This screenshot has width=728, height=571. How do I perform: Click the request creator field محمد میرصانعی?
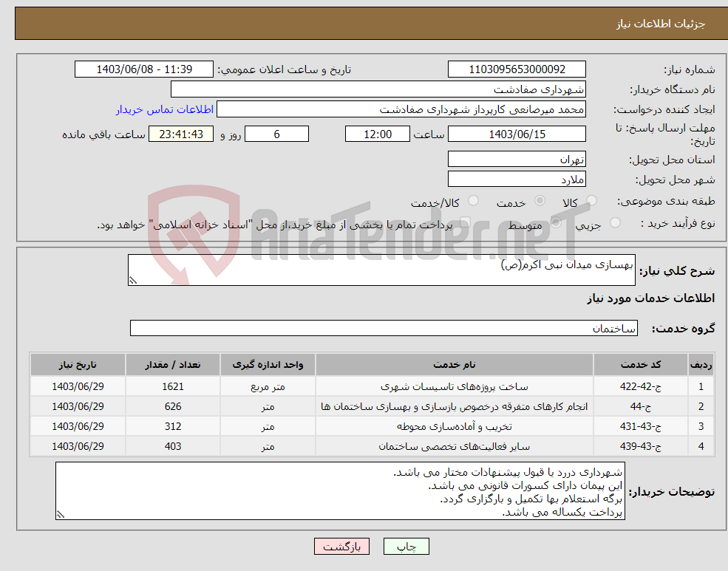(401, 109)
